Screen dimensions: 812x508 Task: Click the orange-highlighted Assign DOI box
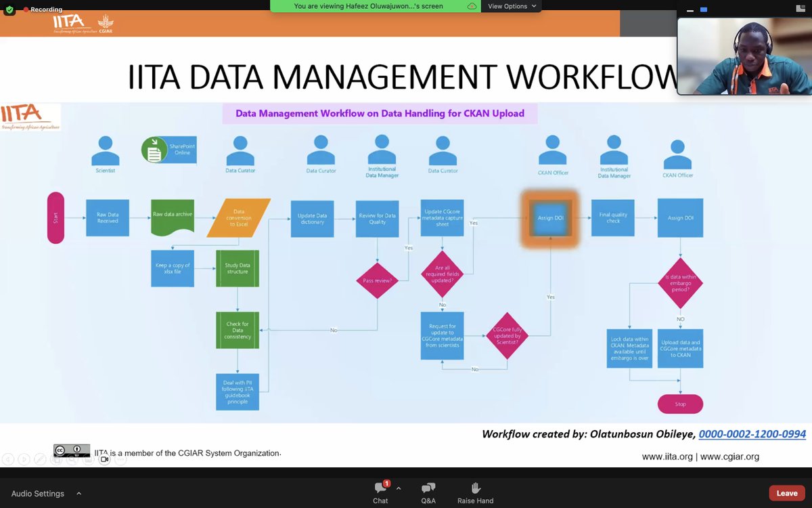(x=549, y=218)
